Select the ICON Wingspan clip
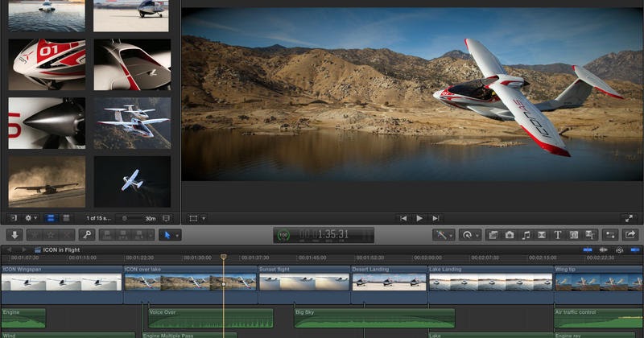The width and height of the screenshot is (644, 338). click(62, 285)
